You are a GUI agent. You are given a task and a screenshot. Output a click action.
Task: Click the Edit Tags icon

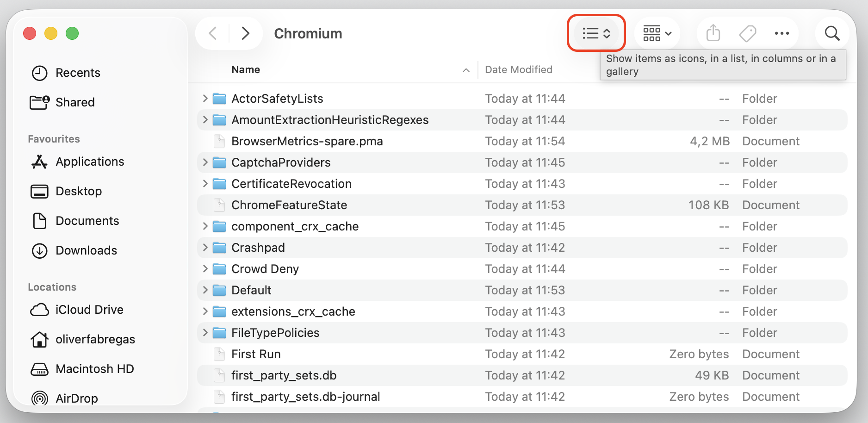[x=747, y=33]
